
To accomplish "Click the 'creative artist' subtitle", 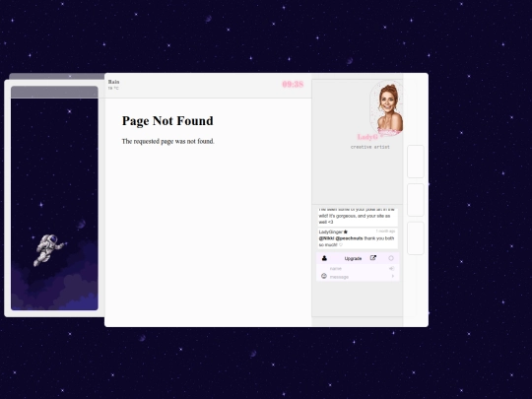I will pos(370,147).
